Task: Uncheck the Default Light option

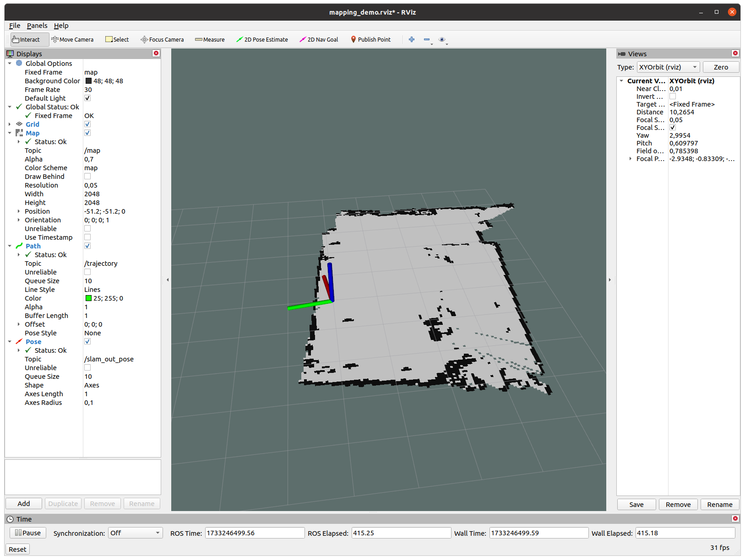Action: (87, 98)
